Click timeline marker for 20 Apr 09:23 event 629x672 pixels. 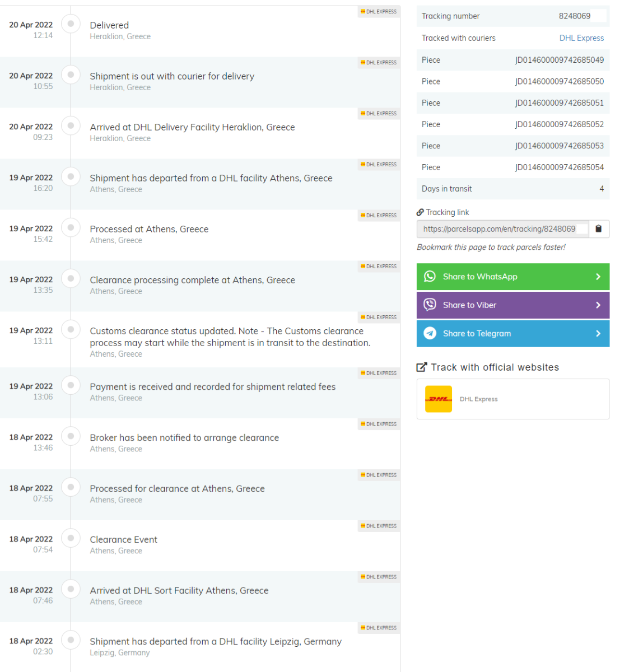(71, 125)
